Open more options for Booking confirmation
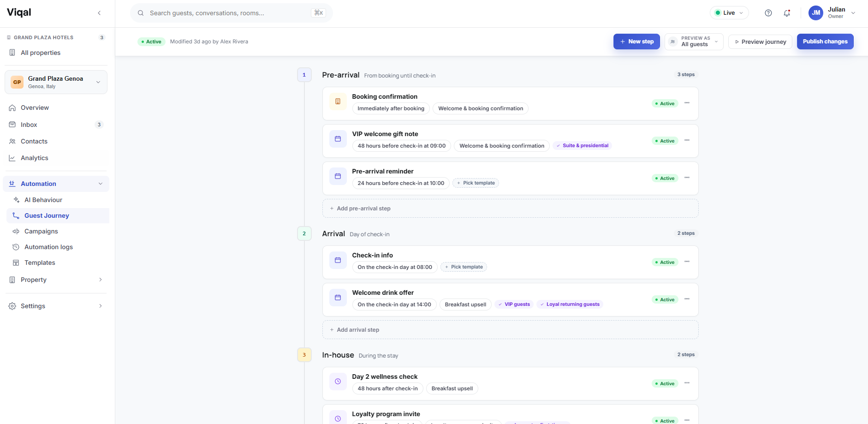Viewport: 868px width, 424px height. click(x=687, y=103)
